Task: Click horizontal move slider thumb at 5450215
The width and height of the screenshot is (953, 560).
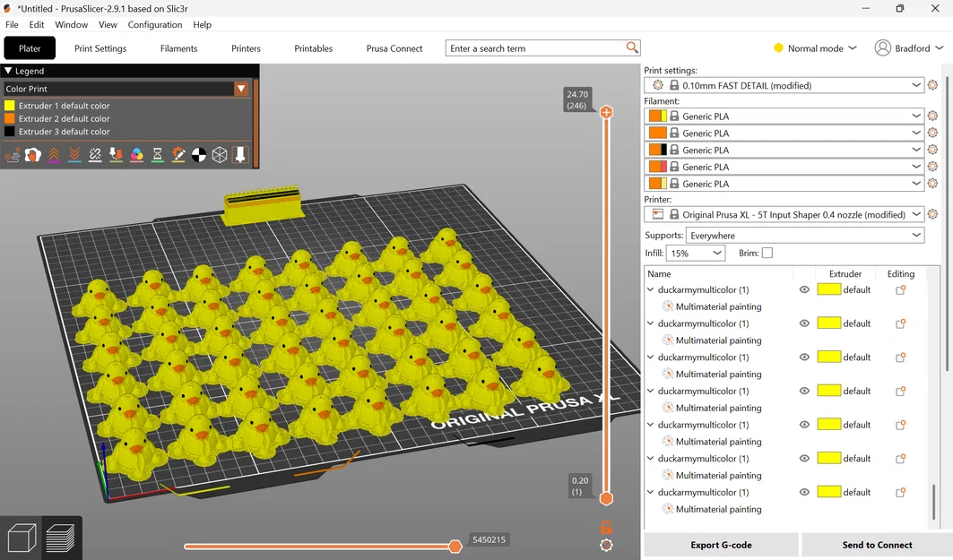Action: coord(455,547)
